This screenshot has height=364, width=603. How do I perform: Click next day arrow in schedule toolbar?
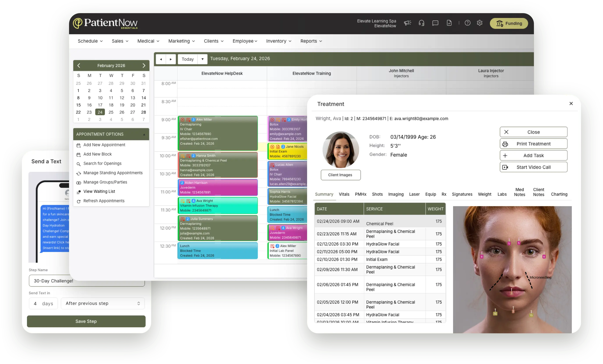point(171,59)
